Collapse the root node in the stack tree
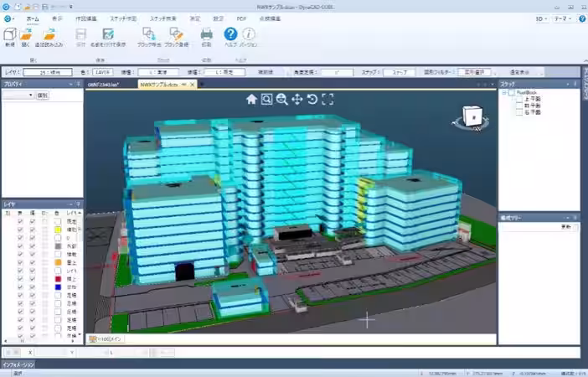The width and height of the screenshot is (588, 377). pos(504,92)
